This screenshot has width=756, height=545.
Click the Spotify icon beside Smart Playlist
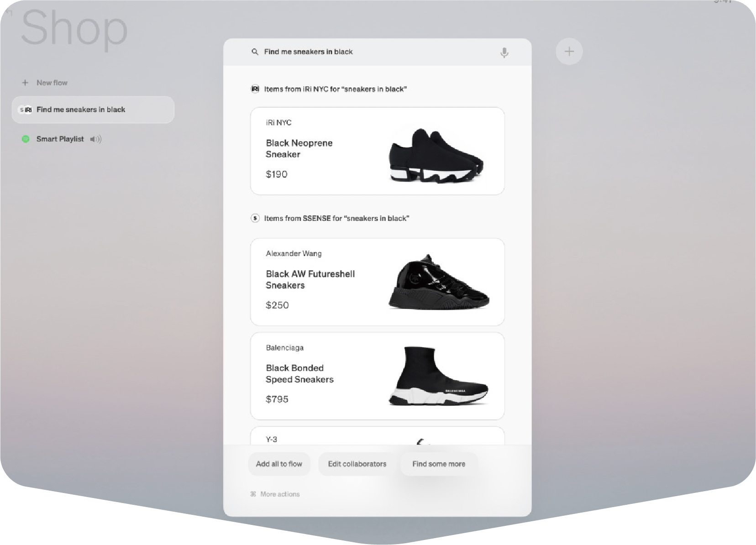coord(26,139)
